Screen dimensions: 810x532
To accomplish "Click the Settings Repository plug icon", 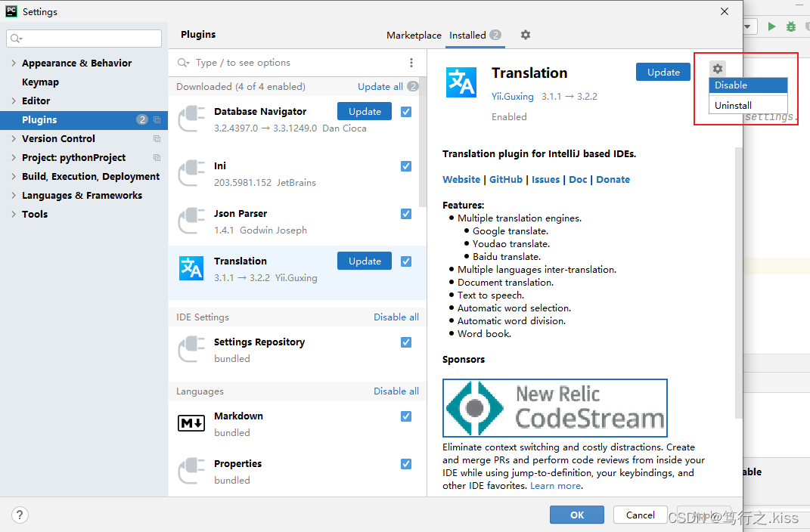I will [191, 349].
